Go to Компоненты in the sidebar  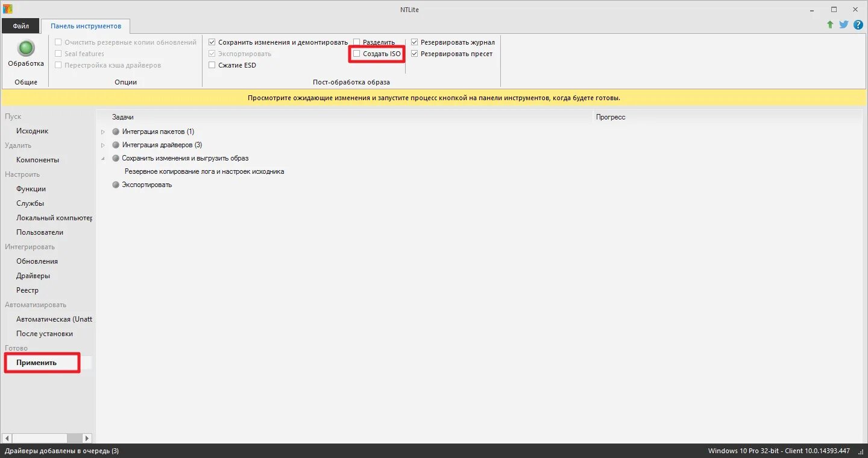pyautogui.click(x=38, y=160)
